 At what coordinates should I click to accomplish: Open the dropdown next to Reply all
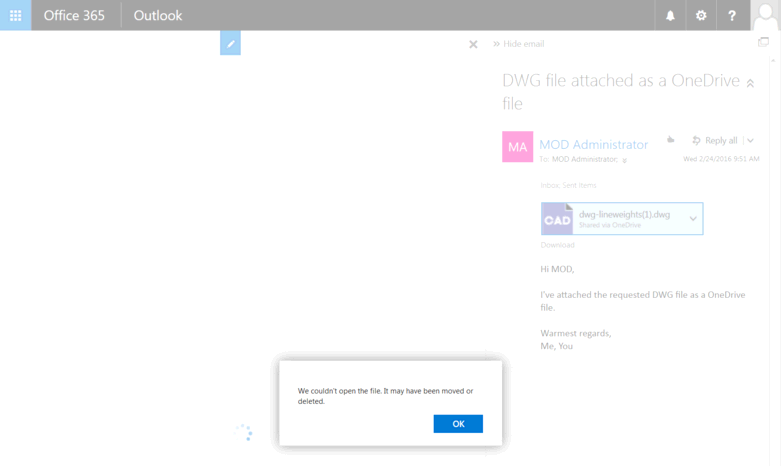pos(751,141)
